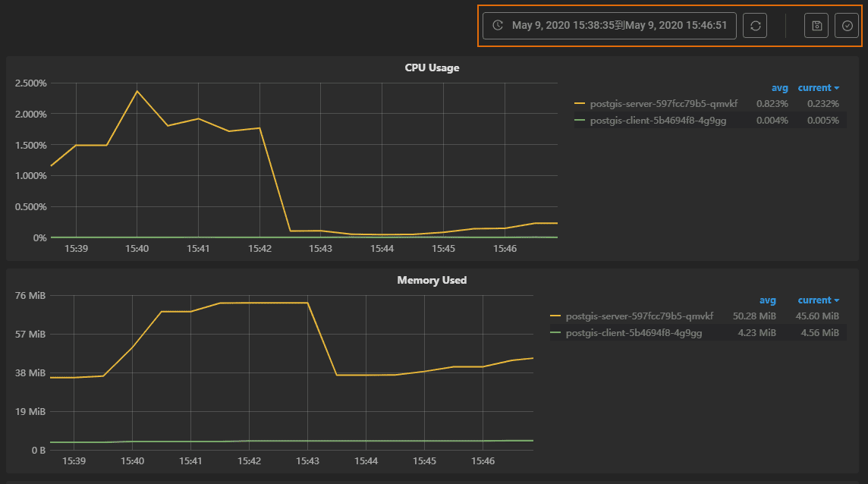Click the save (floppy disk) icon

pyautogui.click(x=816, y=25)
